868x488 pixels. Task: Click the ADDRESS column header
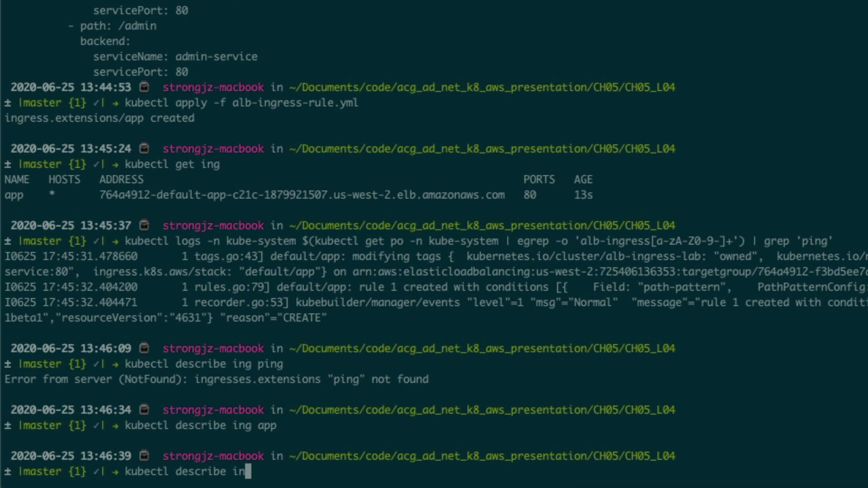click(121, 179)
